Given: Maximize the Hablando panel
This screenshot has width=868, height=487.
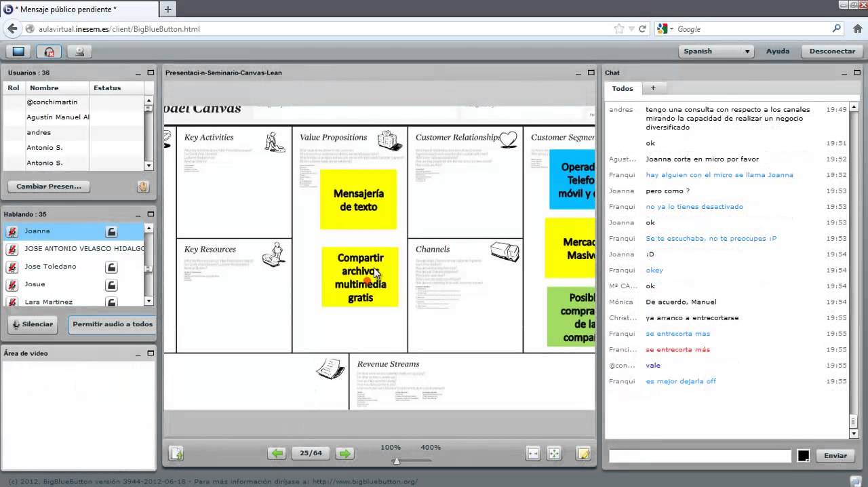Looking at the screenshot, I should pyautogui.click(x=151, y=214).
